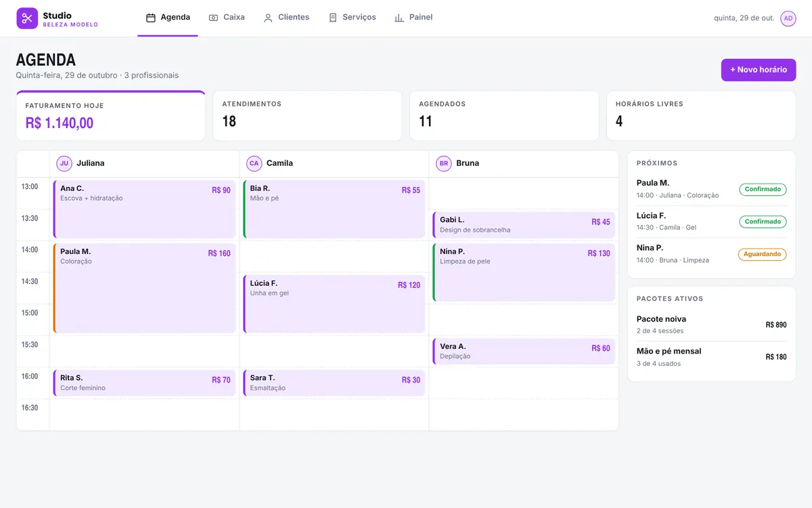Open Vera A. depilação appointment

point(524,352)
